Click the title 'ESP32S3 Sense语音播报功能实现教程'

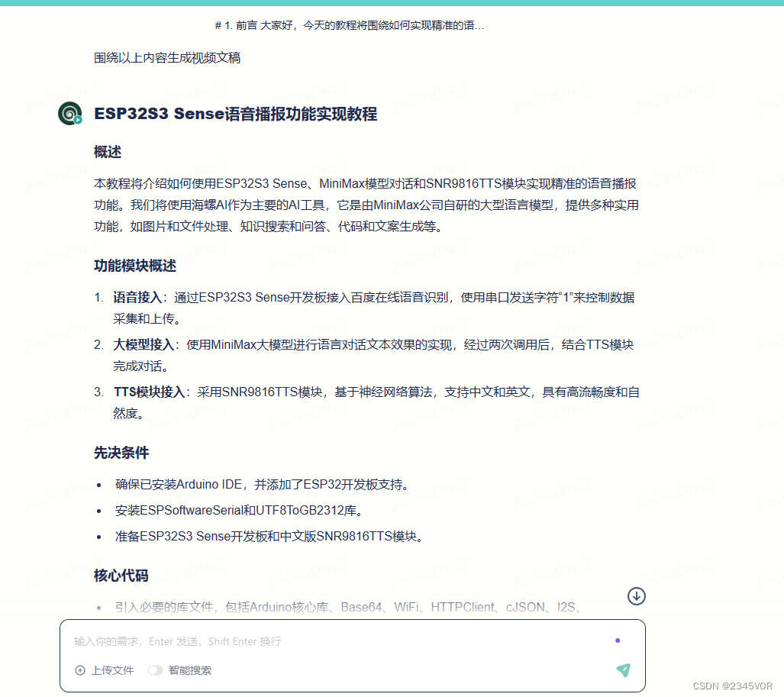tap(235, 114)
